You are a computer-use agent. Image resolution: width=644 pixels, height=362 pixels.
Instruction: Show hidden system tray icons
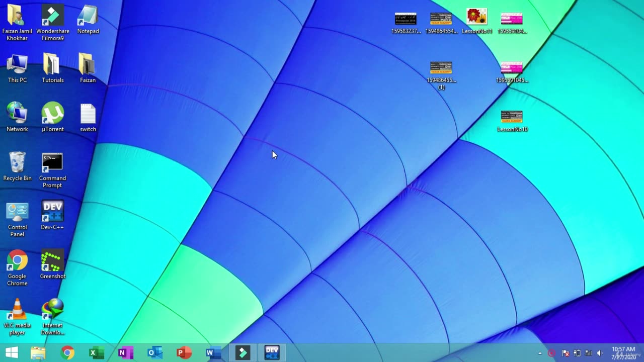(540, 353)
